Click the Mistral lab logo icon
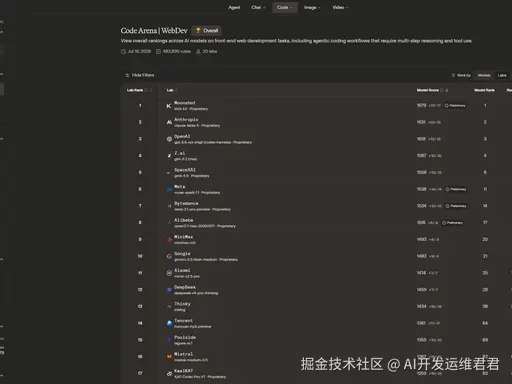 pyautogui.click(x=169, y=357)
